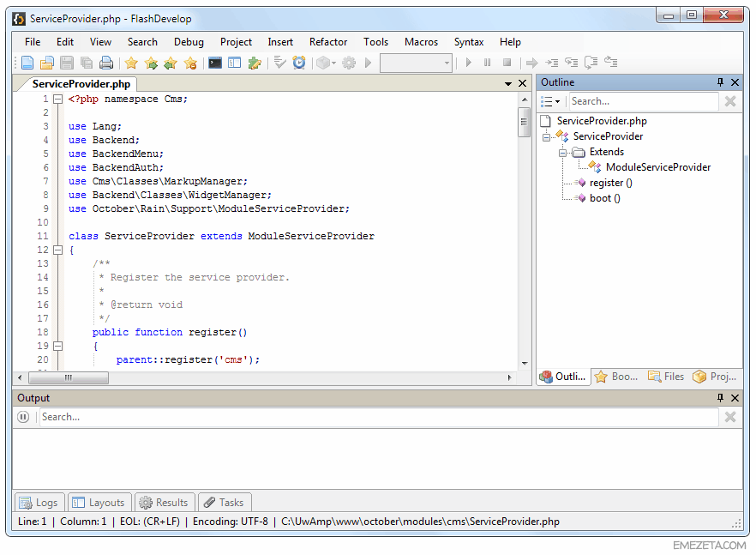Close the Outline panel
Viewport: 756px width, 555px height.
click(735, 82)
